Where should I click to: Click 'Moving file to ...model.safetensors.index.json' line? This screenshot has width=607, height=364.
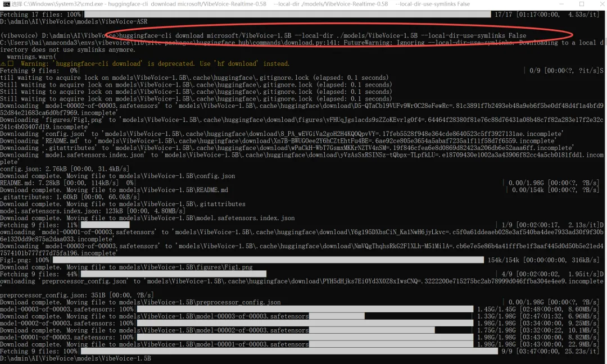pos(147,218)
